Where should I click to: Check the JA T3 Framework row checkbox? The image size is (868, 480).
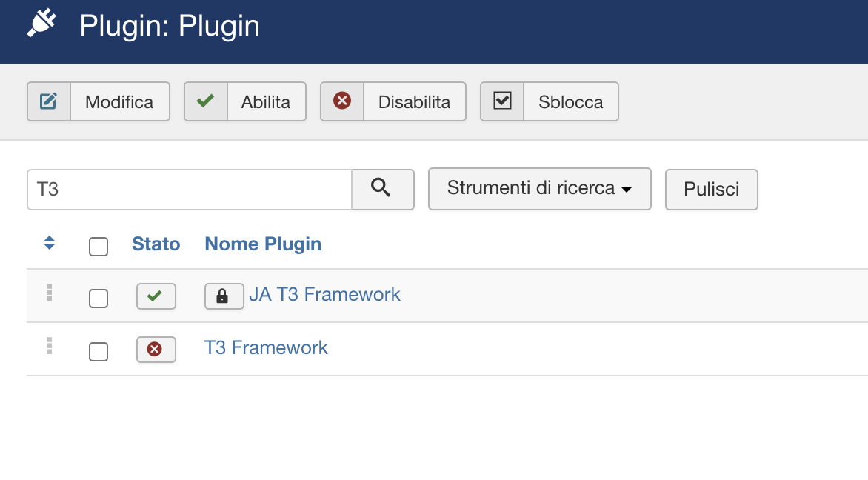click(x=99, y=299)
